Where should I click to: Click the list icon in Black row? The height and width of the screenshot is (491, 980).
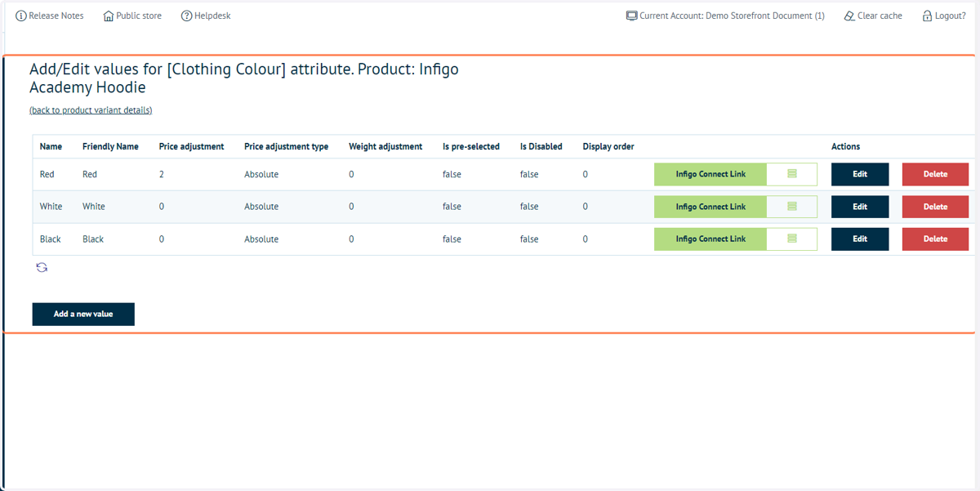[x=791, y=239]
